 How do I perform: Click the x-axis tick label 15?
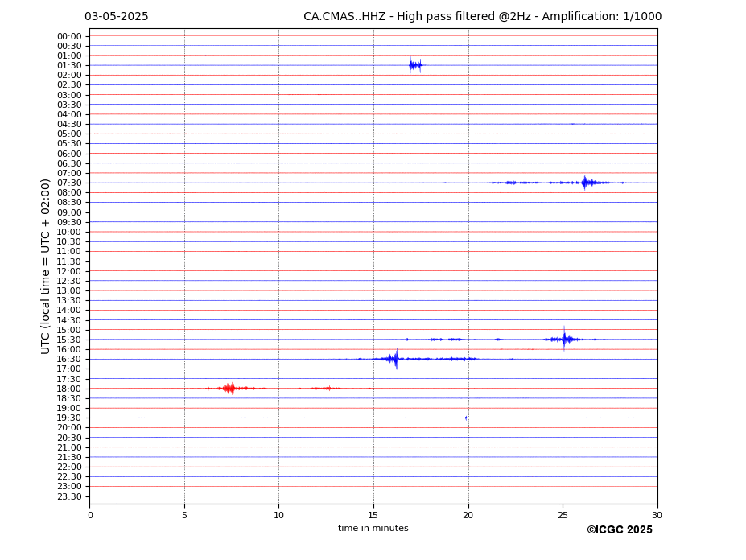point(373,515)
